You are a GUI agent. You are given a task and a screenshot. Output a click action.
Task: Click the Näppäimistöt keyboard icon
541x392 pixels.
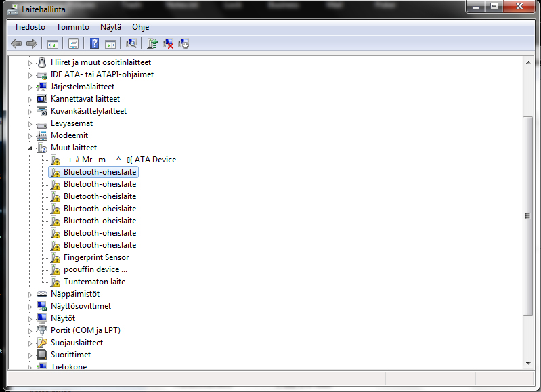click(42, 294)
